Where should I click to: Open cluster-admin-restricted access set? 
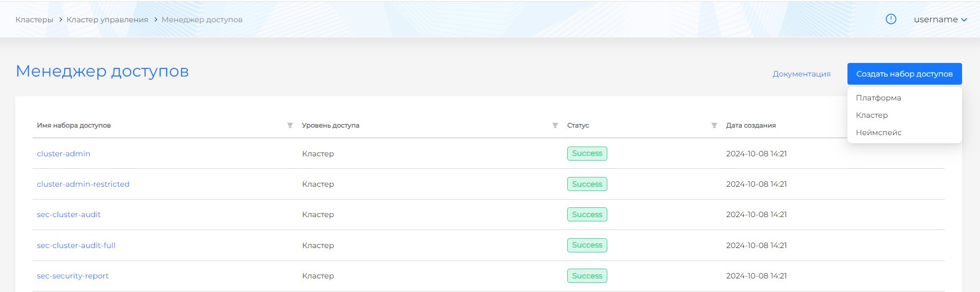[x=83, y=184]
